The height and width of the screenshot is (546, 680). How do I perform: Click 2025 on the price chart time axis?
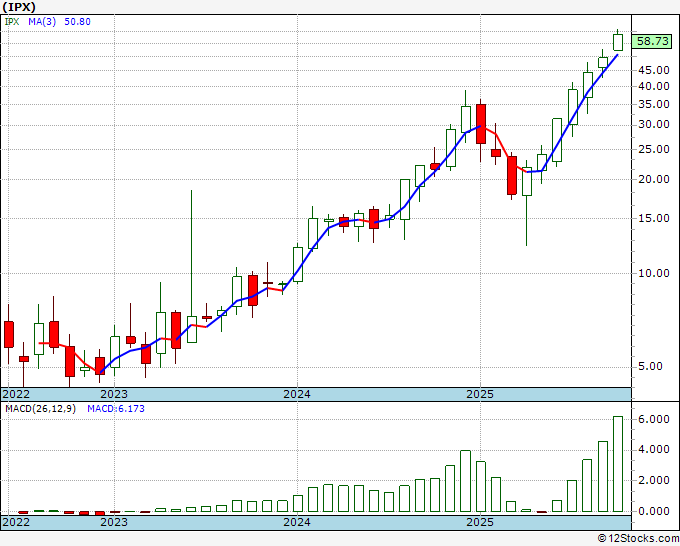coord(480,394)
